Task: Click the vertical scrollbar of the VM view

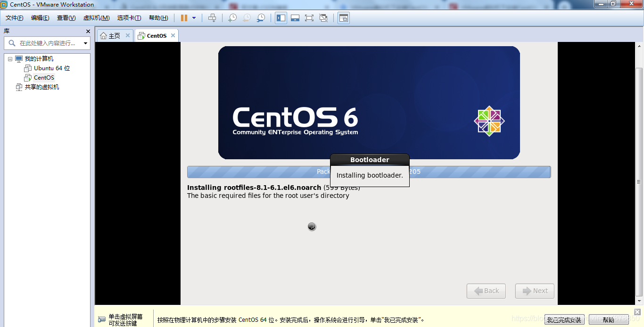Action: (639, 182)
